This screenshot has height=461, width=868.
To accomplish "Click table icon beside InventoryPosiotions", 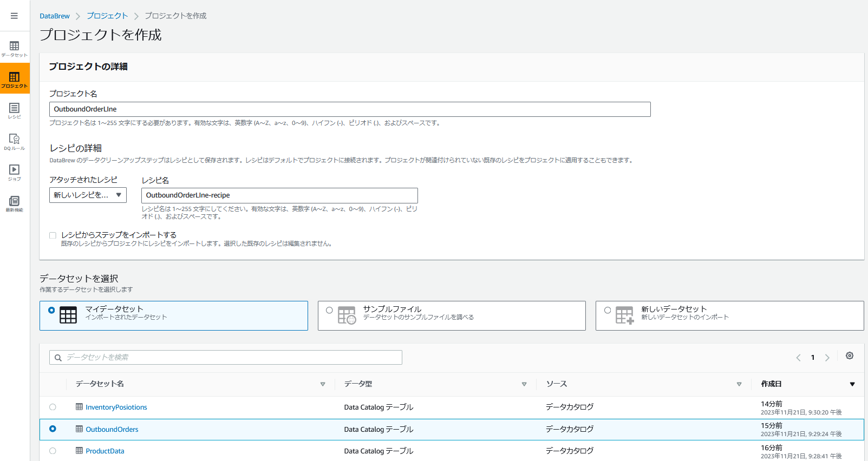I will (79, 407).
